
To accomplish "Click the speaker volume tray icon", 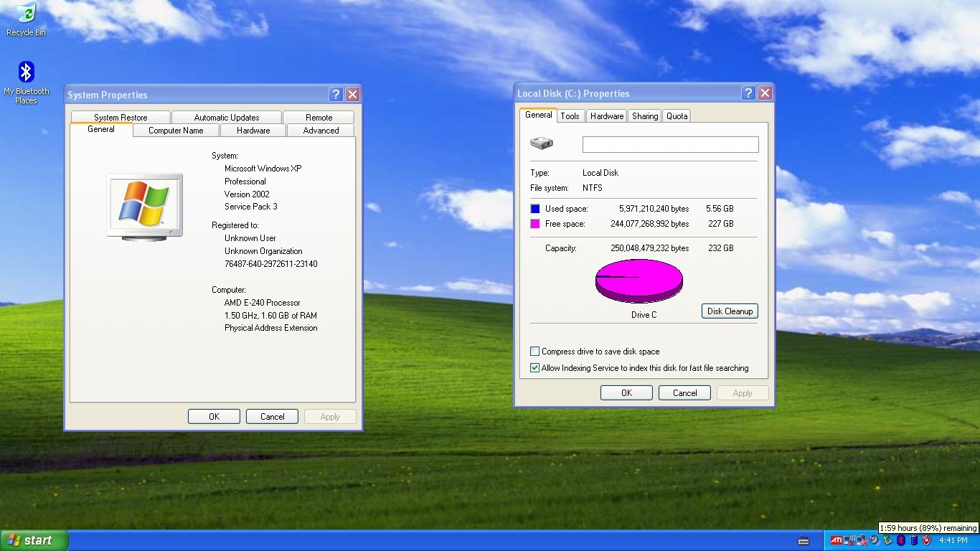I will [875, 540].
